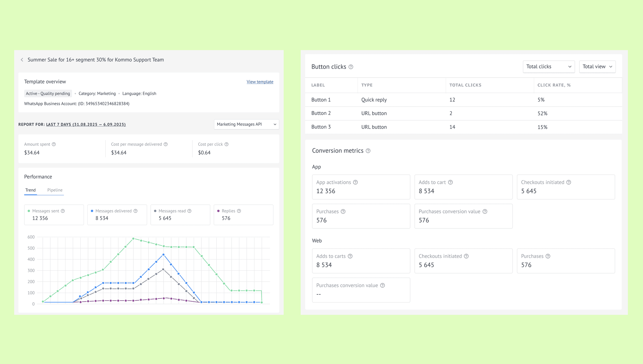Image resolution: width=643 pixels, height=364 pixels.
Task: Click the Last 7 days date range link
Action: coord(86,125)
